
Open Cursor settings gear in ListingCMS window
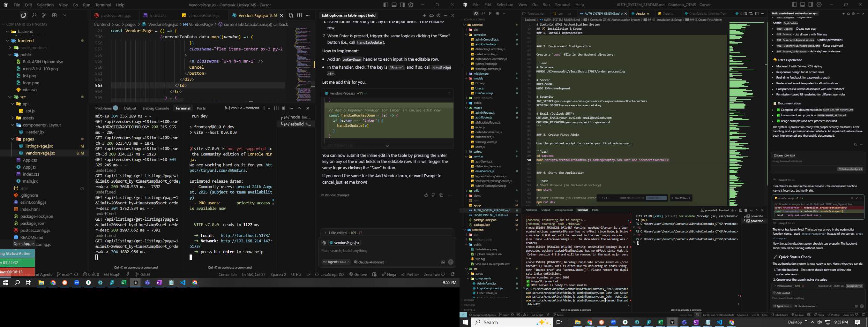click(411, 5)
